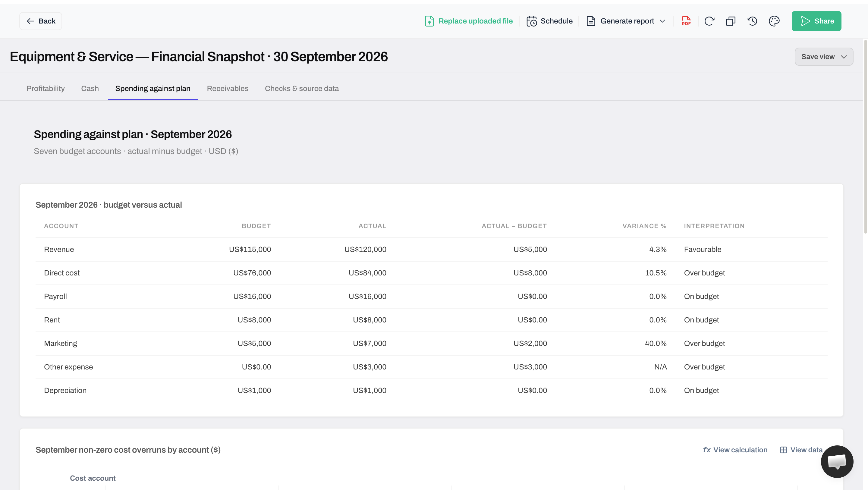The image size is (868, 490).
Task: Click the 40.0% variance value
Action: (x=656, y=344)
